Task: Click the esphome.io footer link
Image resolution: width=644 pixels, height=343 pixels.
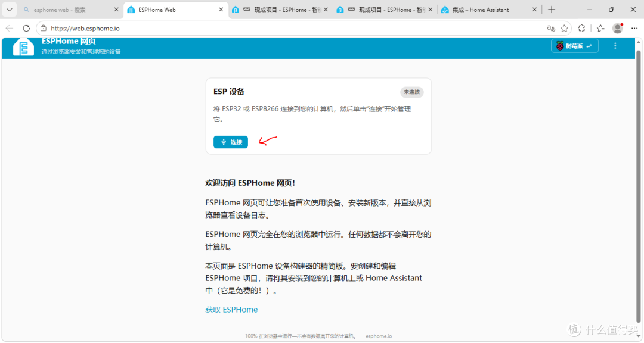Action: pyautogui.click(x=379, y=336)
